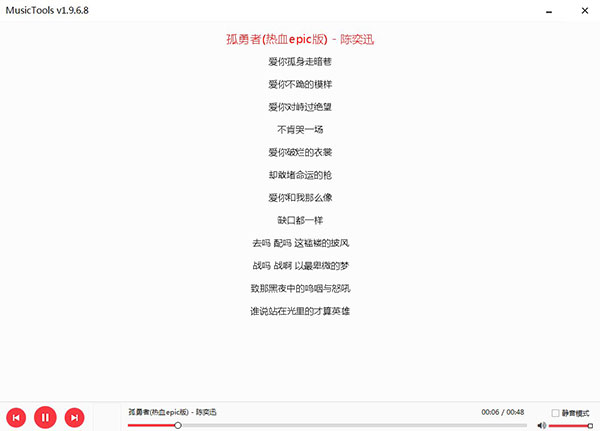This screenshot has width=600, height=431.
Task: Click the lyric line 爱你和我那么像
Action: pyautogui.click(x=300, y=198)
